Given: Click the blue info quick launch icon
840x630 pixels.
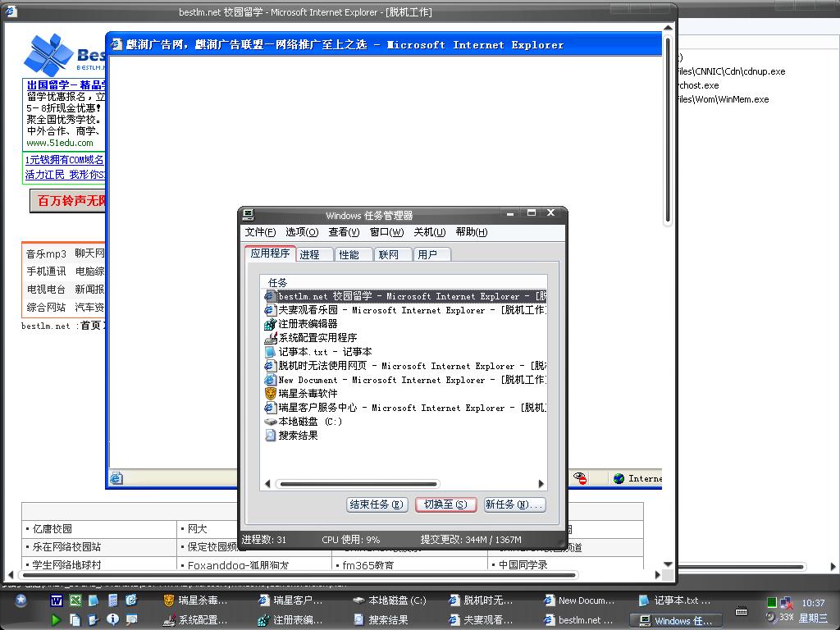Looking at the screenshot, I should tap(112, 620).
